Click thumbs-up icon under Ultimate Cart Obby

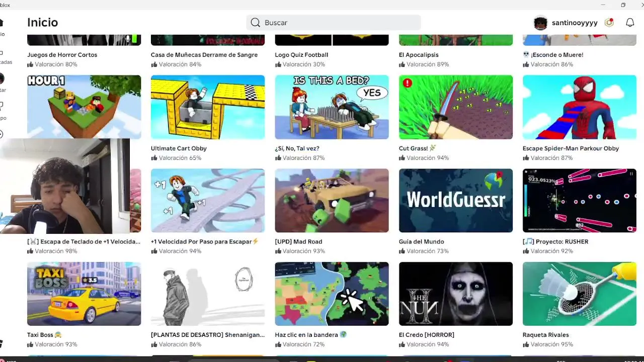pos(154,158)
